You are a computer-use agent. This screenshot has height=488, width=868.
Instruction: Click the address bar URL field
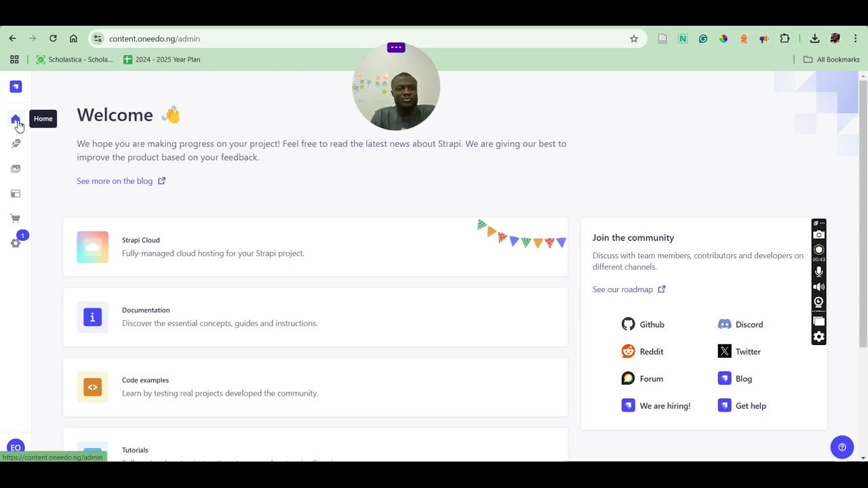click(366, 39)
